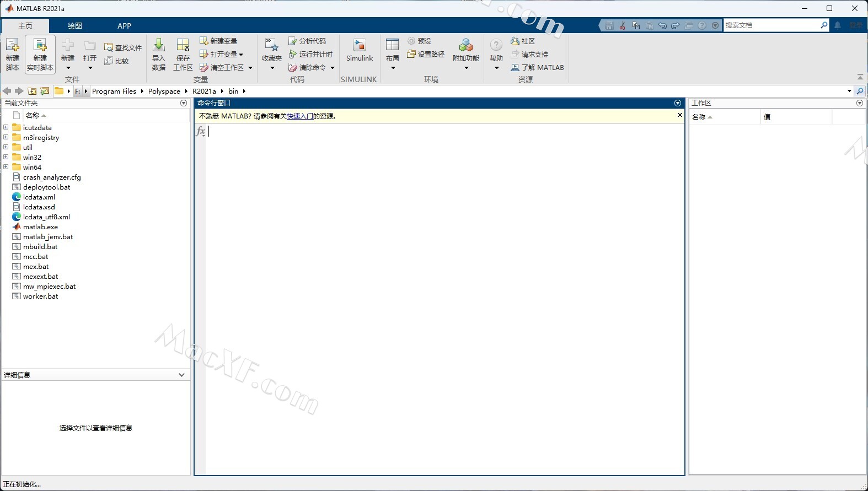Open Command Window actions menu button
Viewport: 868px width, 491px height.
(x=678, y=103)
